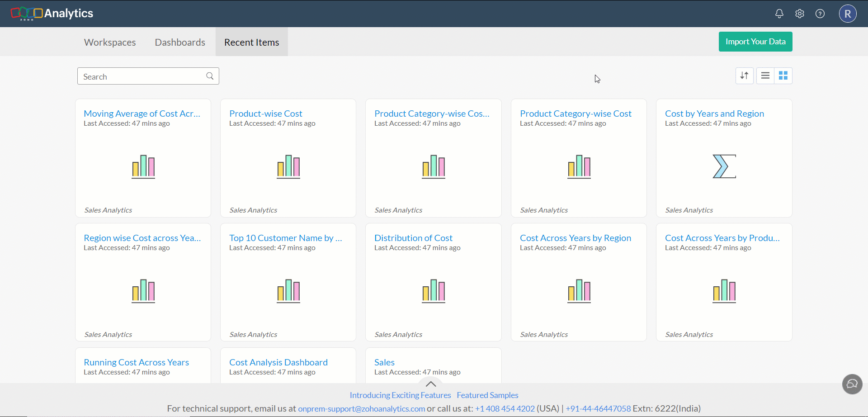868x417 pixels.
Task: Open the help question mark icon
Action: [820, 14]
